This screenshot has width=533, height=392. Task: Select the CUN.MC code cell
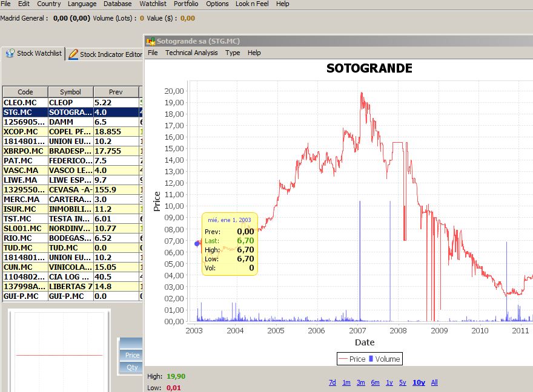(25, 267)
